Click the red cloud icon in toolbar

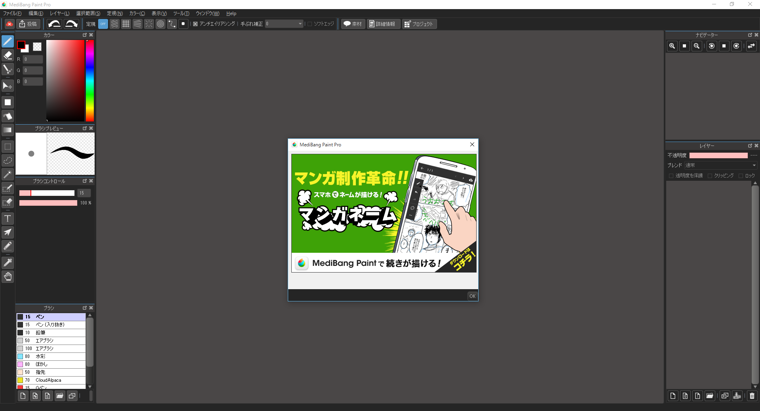[x=9, y=24]
